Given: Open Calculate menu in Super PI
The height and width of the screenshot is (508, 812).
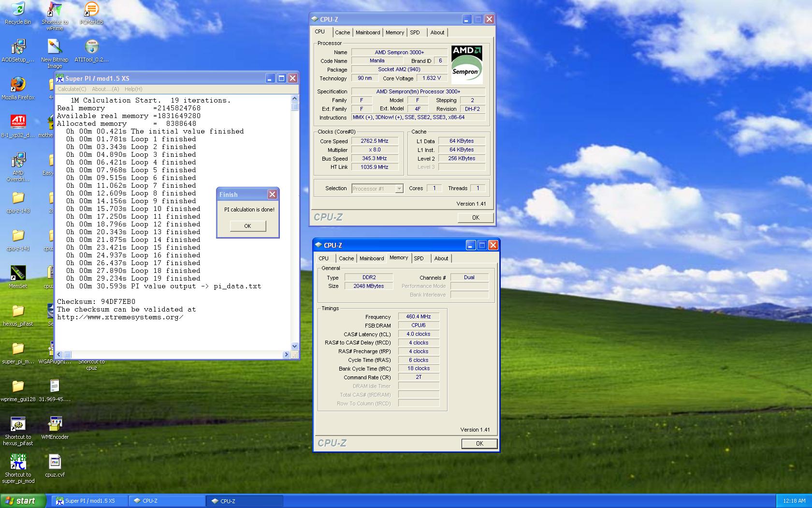Looking at the screenshot, I should [72, 89].
